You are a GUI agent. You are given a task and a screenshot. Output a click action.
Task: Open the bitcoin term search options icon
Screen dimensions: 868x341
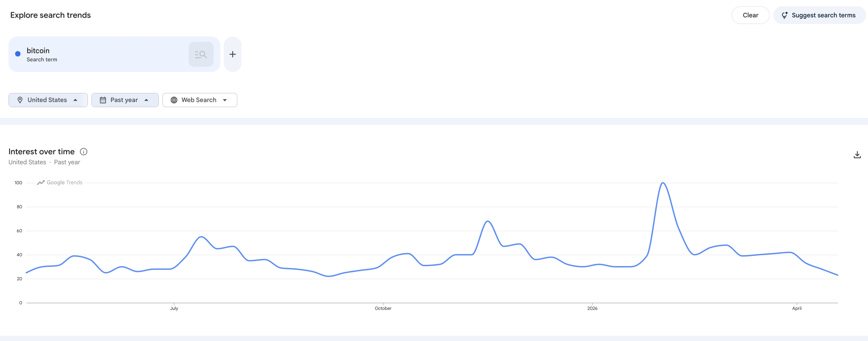201,54
